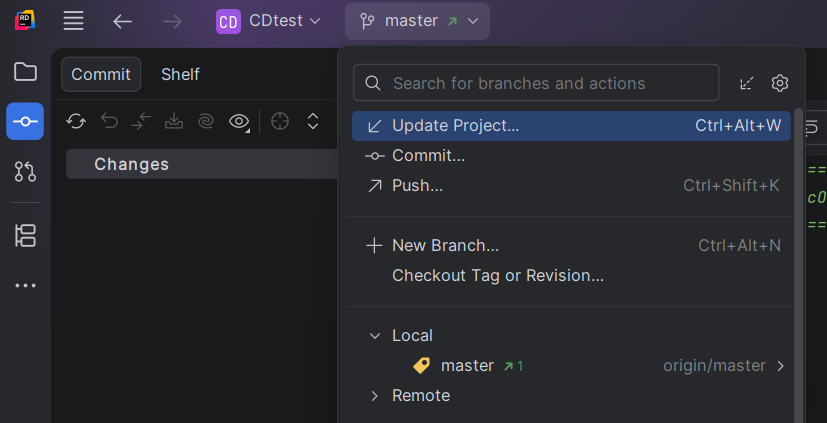
Task: Choose New Branch... menu item
Action: [571, 245]
